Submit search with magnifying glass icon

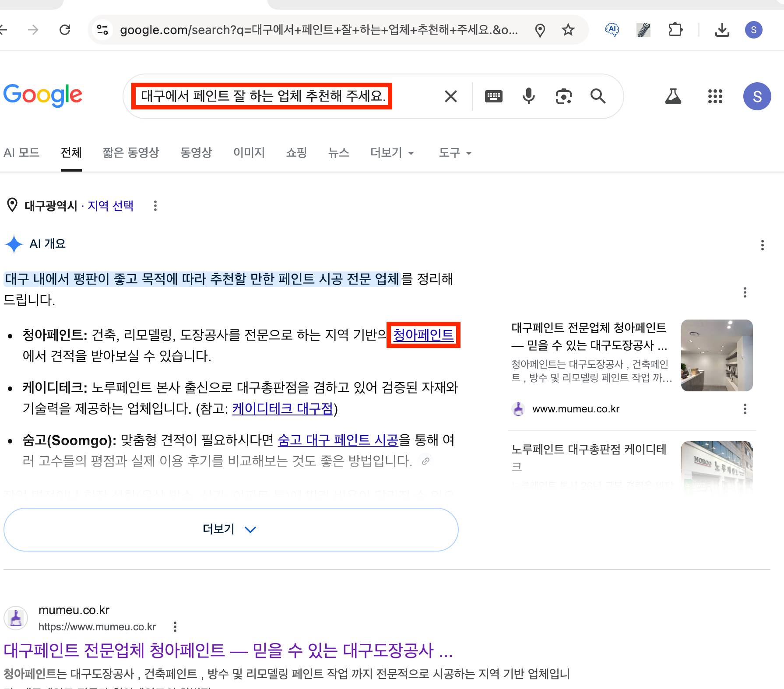coord(598,96)
